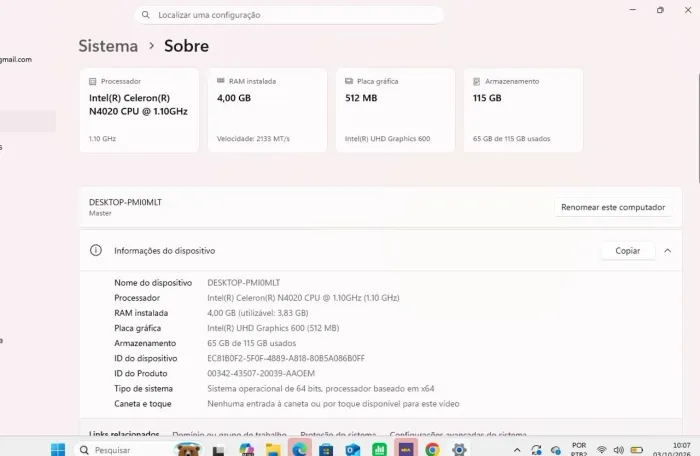Click the 'Nome do dispositivo' label

pyautogui.click(x=153, y=283)
